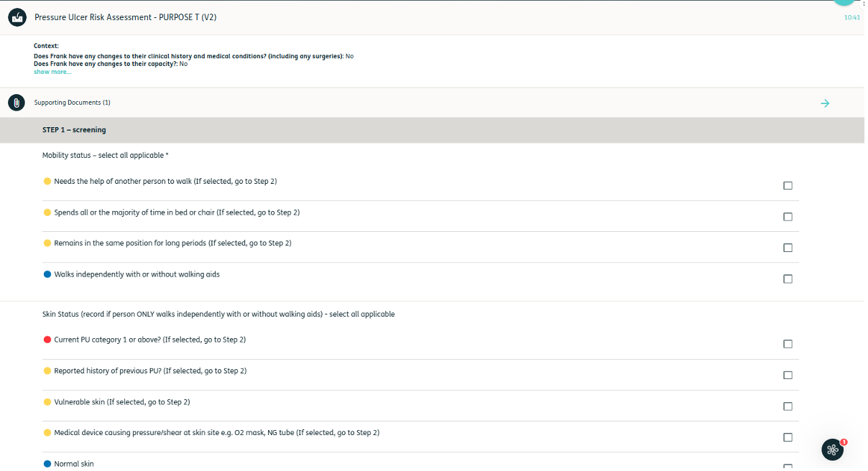This screenshot has width=868, height=471.
Task: Click the paperclip Supporting Documents icon
Action: click(x=17, y=103)
